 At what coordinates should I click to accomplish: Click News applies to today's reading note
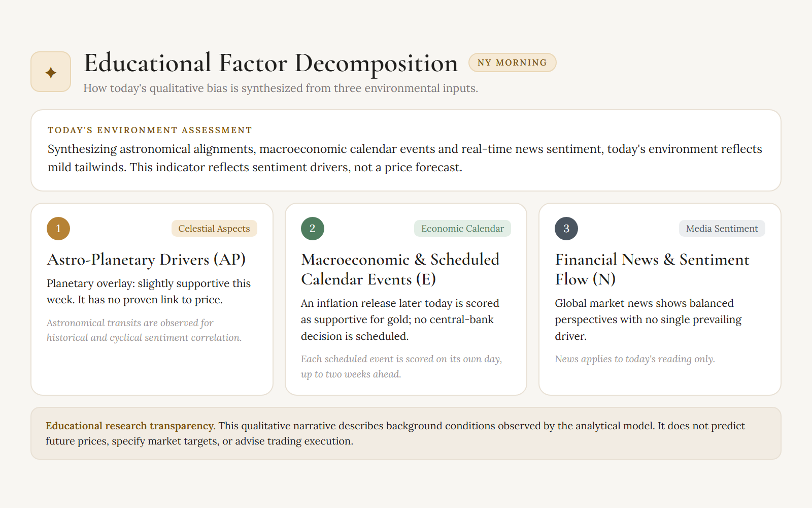click(x=635, y=359)
